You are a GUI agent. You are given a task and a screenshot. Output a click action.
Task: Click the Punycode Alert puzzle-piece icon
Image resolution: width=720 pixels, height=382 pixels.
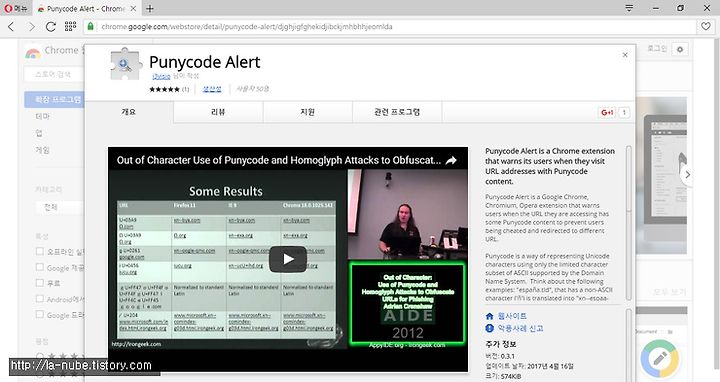tap(126, 64)
